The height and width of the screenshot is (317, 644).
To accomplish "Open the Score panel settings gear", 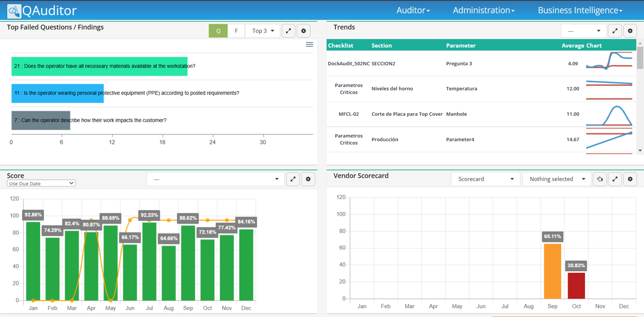I will (308, 179).
